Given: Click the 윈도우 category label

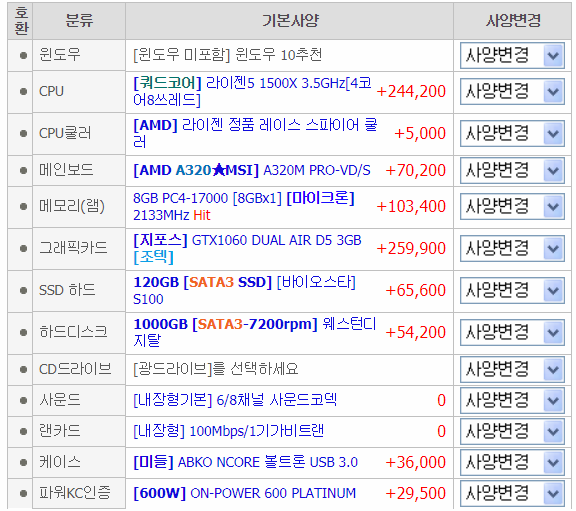Looking at the screenshot, I should point(60,55).
